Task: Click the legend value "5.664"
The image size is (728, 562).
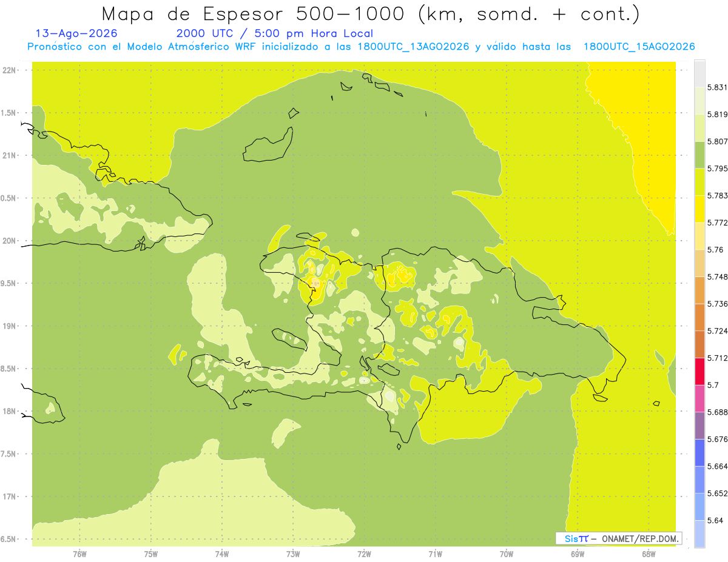Action: tap(718, 466)
